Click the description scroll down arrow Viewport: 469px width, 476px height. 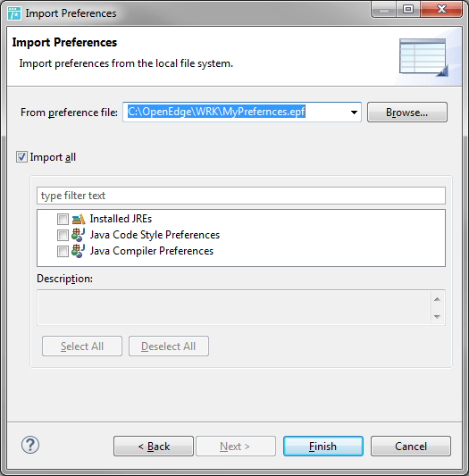(x=437, y=317)
